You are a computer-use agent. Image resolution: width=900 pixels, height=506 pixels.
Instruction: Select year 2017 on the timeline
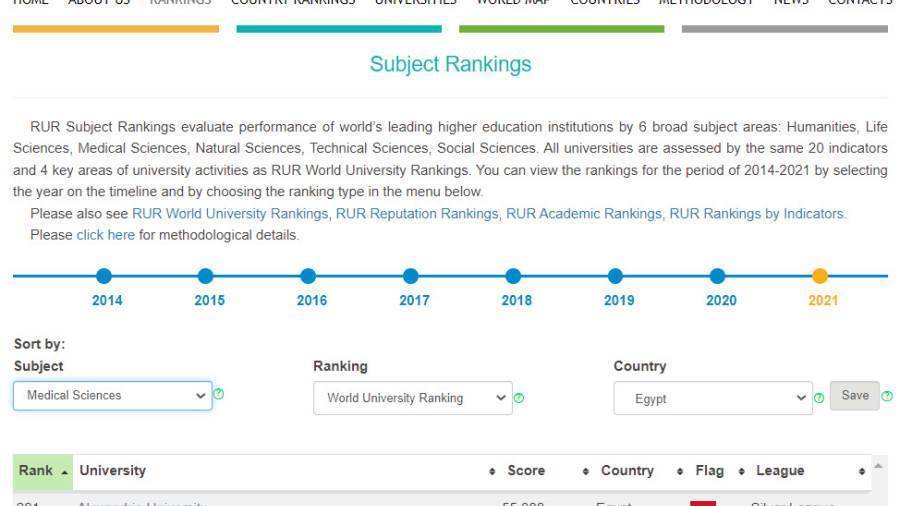410,276
